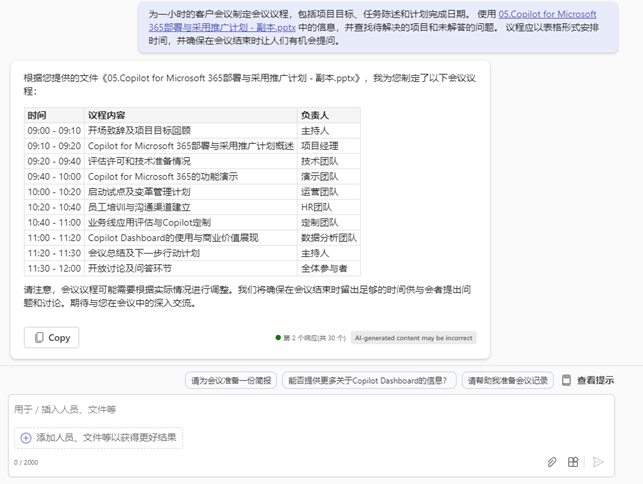
Task: Choose suggestion about Copilot Dashboard的信息
Action: coord(369,380)
